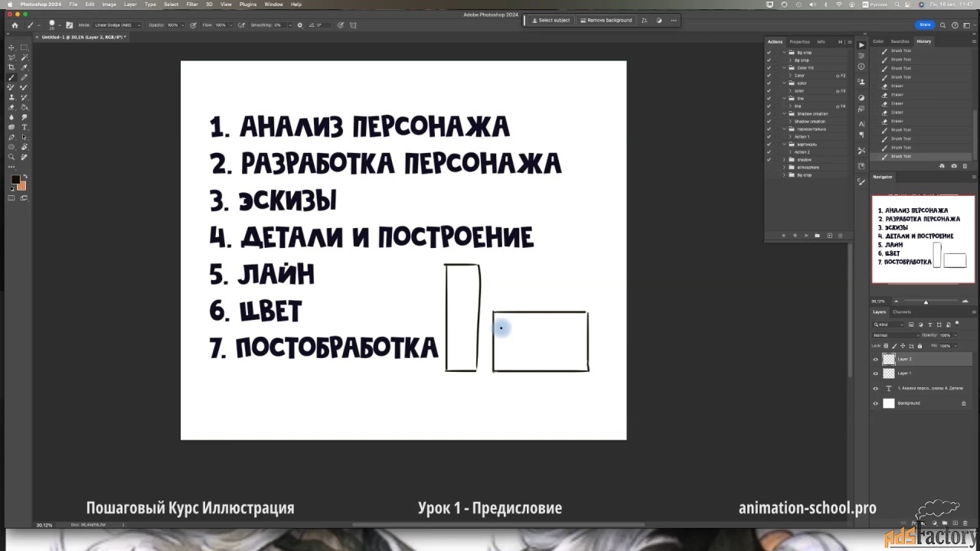
Task: Open the Window menu
Action: [x=273, y=4]
